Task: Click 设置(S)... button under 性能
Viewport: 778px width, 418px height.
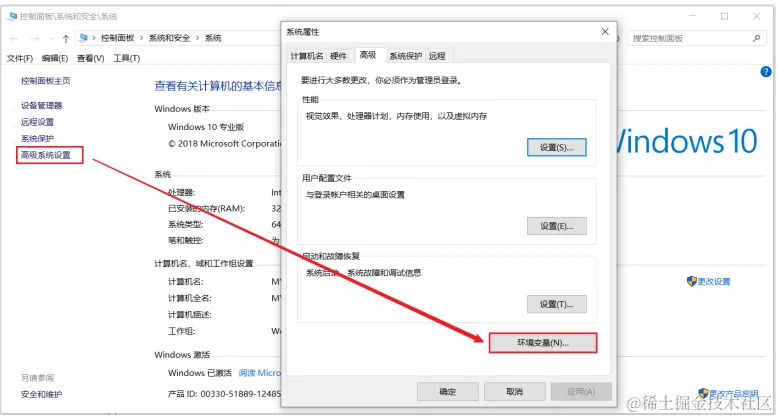Action: click(x=557, y=147)
